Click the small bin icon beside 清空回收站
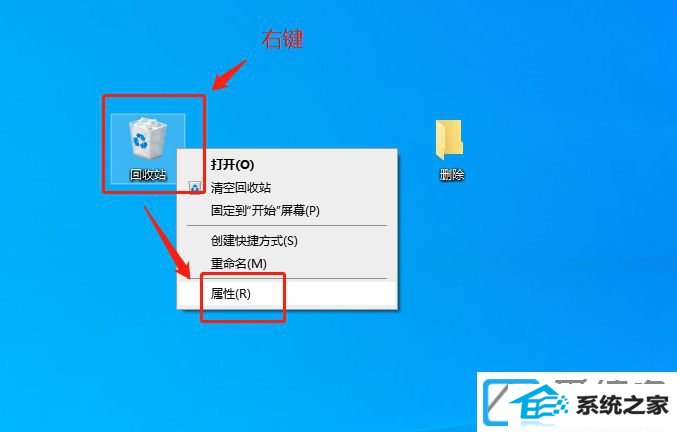The width and height of the screenshot is (677, 432). [x=195, y=187]
